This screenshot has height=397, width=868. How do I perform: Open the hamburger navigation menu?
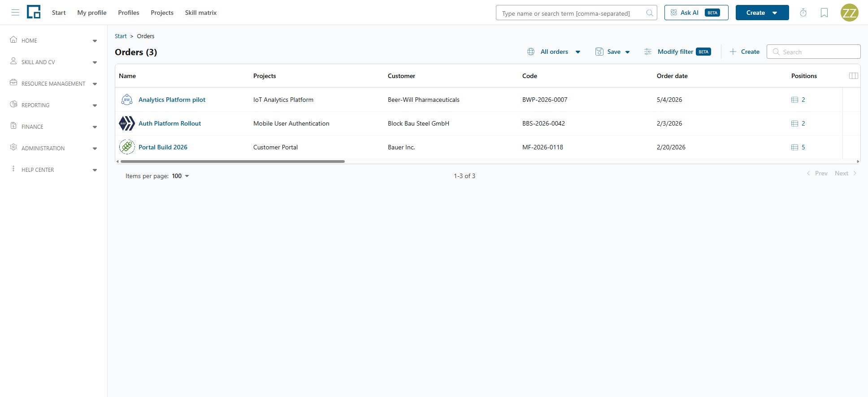click(15, 13)
